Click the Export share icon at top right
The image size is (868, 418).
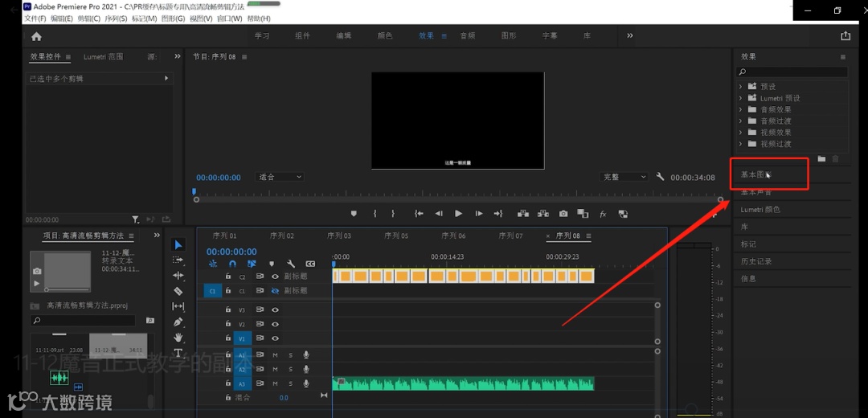point(845,36)
